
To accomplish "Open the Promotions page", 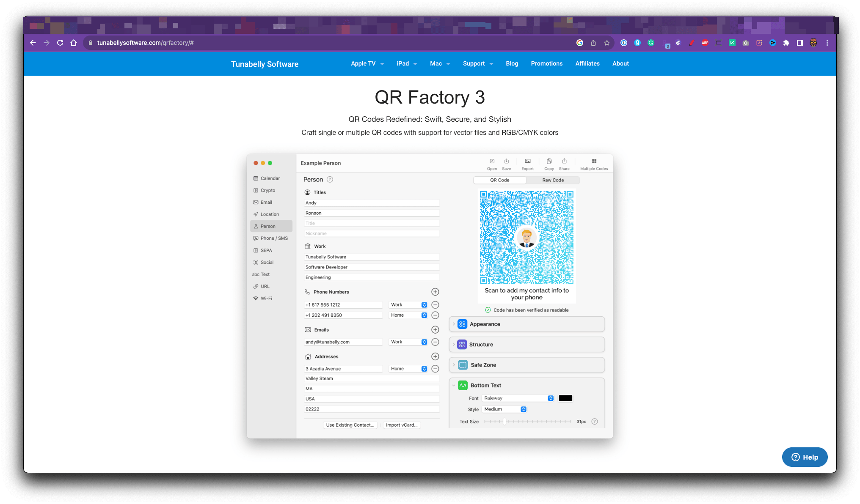I will tap(546, 63).
